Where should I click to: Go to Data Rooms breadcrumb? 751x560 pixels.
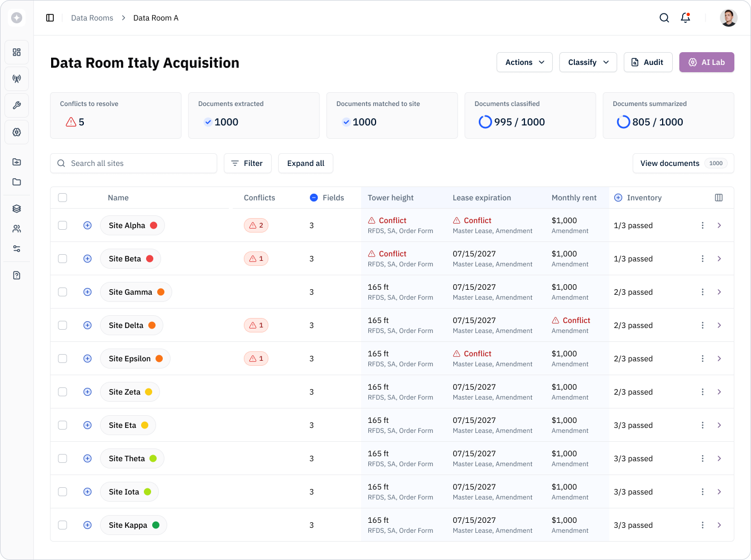(x=92, y=18)
